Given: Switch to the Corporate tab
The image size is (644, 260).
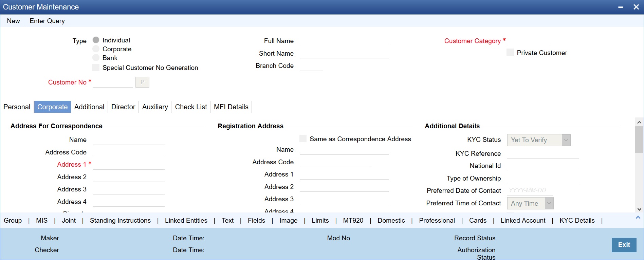Looking at the screenshot, I should pyautogui.click(x=53, y=107).
